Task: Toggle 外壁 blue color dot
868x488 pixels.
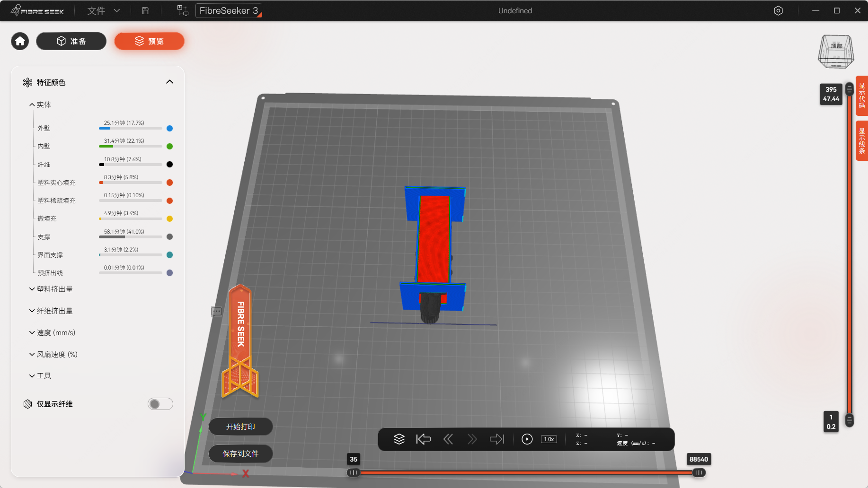Action: pos(169,128)
